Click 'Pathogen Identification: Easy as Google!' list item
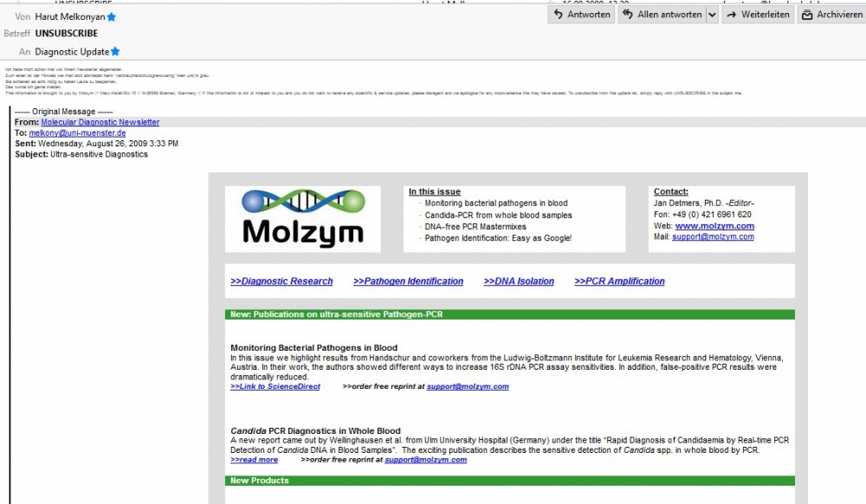The height and width of the screenshot is (504, 866). [498, 238]
